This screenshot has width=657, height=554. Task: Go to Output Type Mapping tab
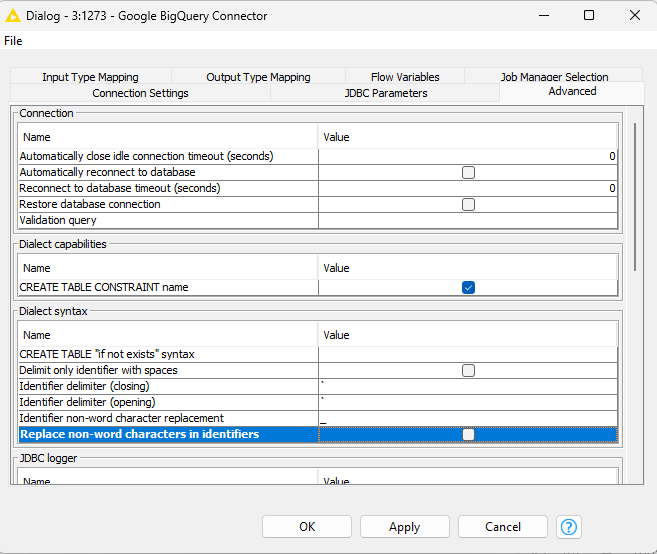coord(258,77)
